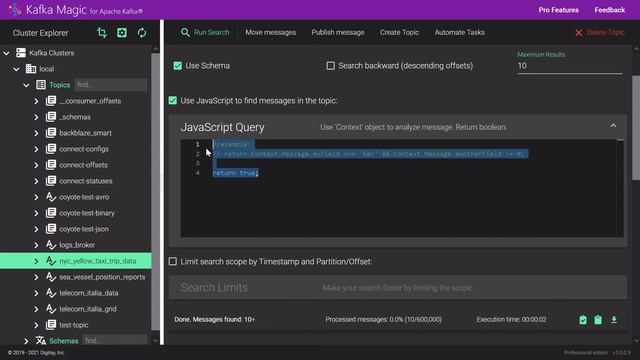This screenshot has height=360, width=640.
Task: Expand the coyote-test-json topic
Action: tap(36, 229)
